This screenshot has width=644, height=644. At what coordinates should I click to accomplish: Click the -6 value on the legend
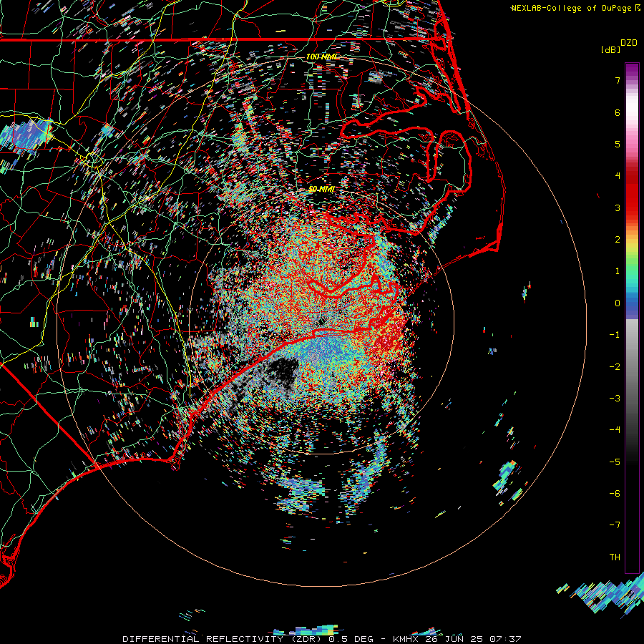pos(615,493)
